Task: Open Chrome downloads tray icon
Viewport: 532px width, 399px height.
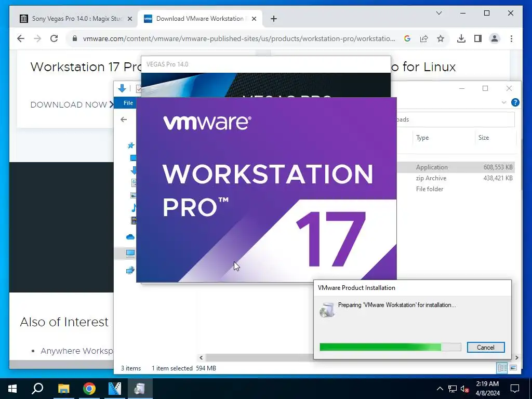Action: tap(461, 38)
